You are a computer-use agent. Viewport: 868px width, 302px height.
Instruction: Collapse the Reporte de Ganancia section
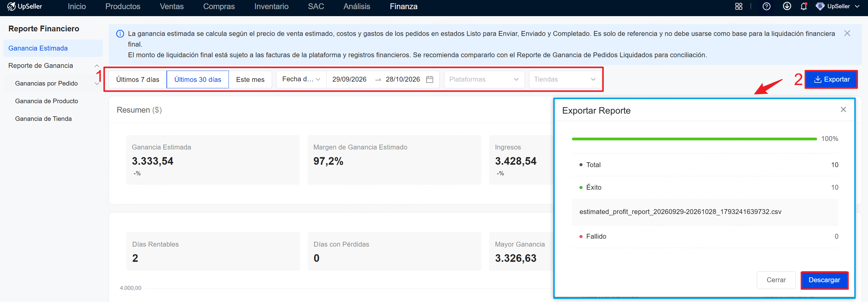[x=97, y=66]
